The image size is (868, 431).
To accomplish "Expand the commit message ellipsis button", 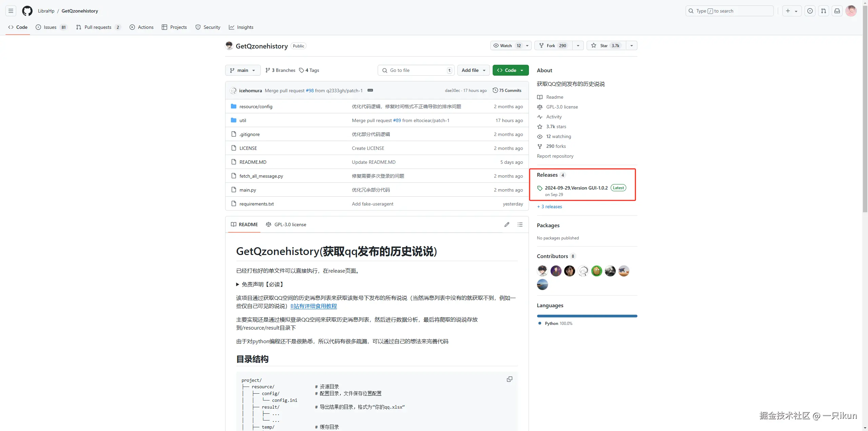I will (x=370, y=90).
